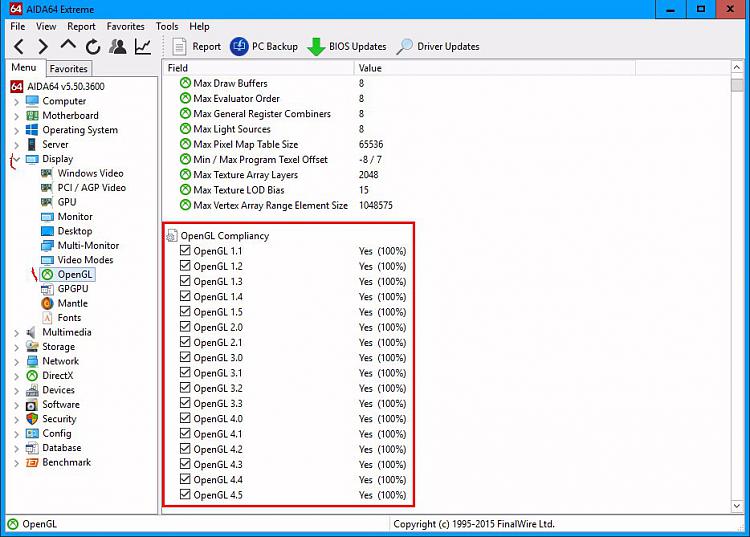The width and height of the screenshot is (750, 537).
Task: Expand the Operating System node
Action: [16, 130]
